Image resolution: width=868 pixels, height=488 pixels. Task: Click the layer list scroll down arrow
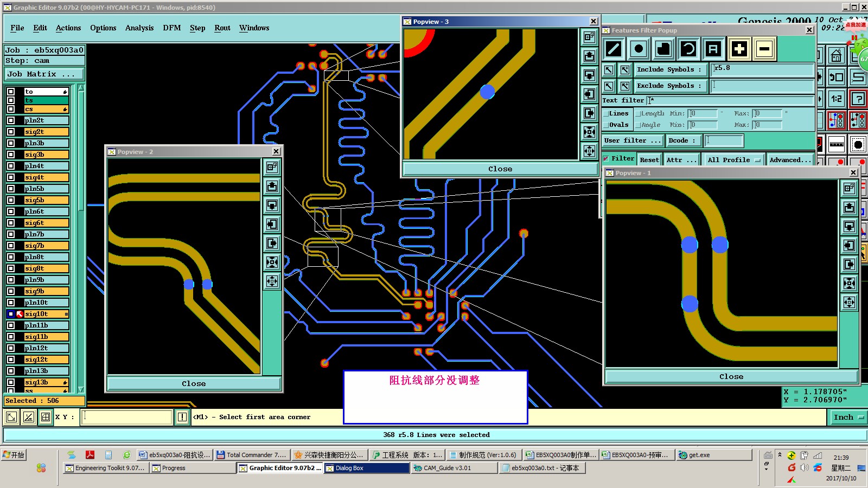(81, 389)
